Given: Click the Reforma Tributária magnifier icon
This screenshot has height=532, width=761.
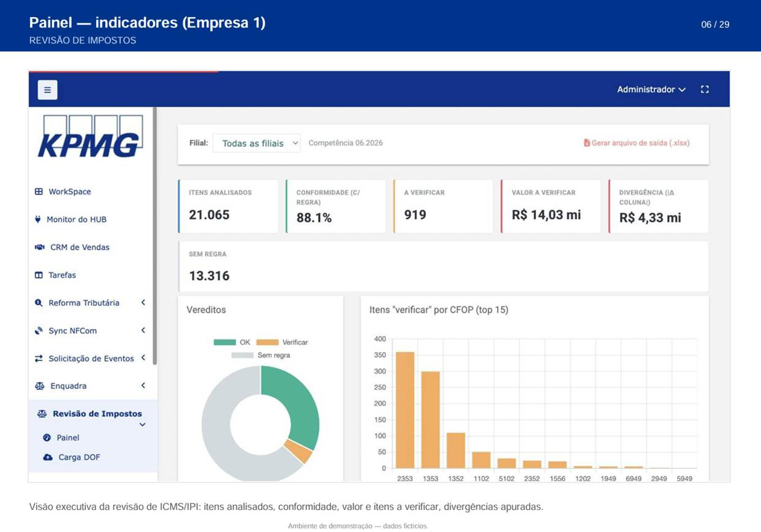Looking at the screenshot, I should click(x=39, y=303).
